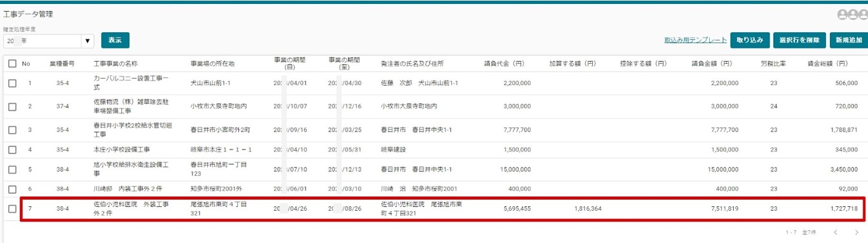
Task: Click the 新規追加 button
Action: [x=848, y=40]
